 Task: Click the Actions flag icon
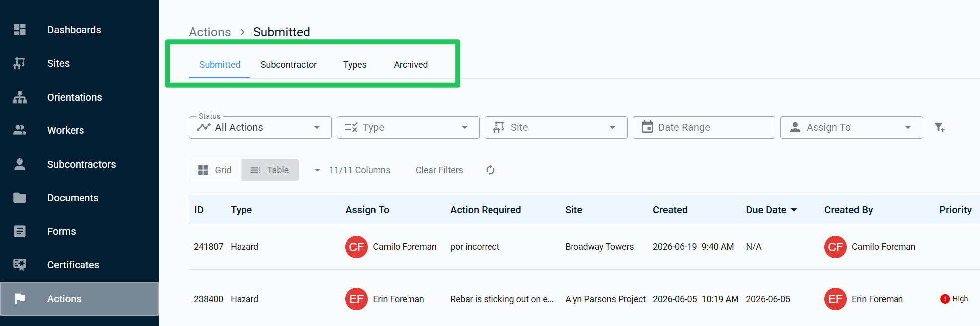pyautogui.click(x=20, y=299)
